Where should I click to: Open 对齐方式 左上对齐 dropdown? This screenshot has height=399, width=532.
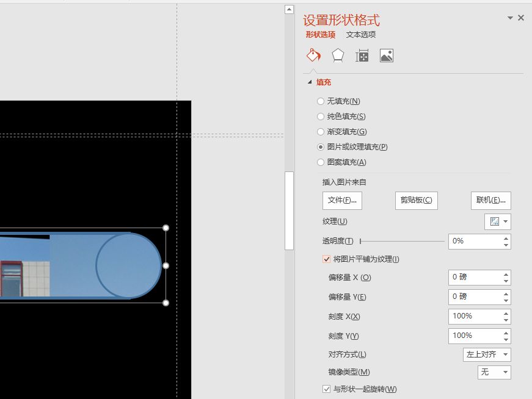tap(487, 354)
